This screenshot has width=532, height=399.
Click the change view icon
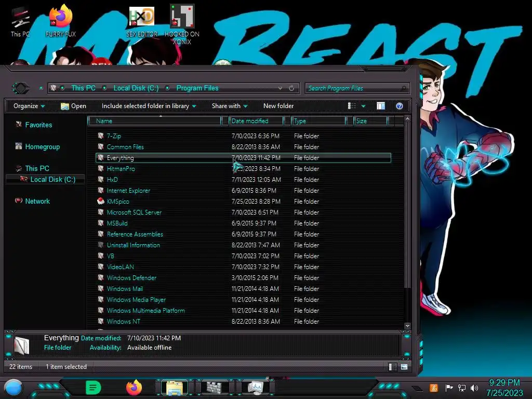[x=352, y=106]
